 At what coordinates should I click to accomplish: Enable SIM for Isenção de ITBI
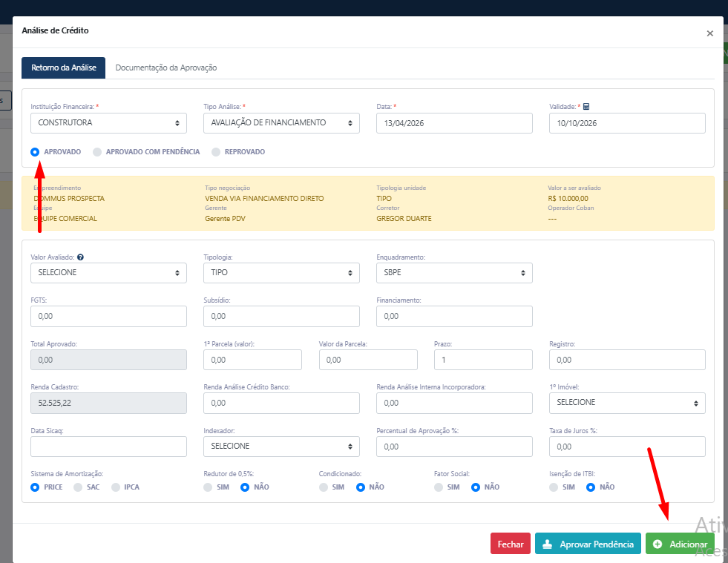click(x=554, y=487)
